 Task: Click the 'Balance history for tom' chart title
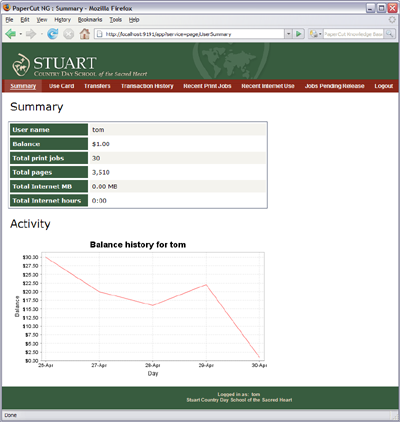[138, 245]
